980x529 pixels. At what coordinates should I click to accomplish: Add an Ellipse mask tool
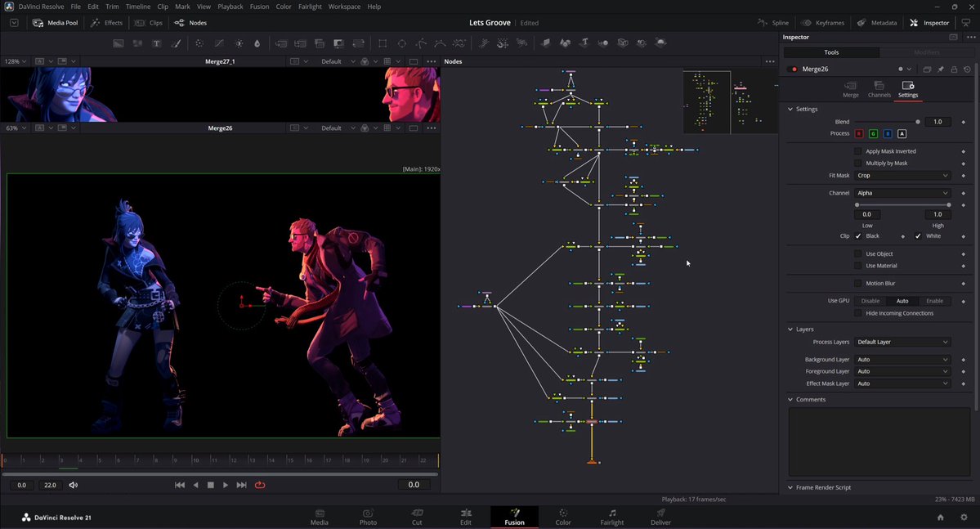pos(402,43)
